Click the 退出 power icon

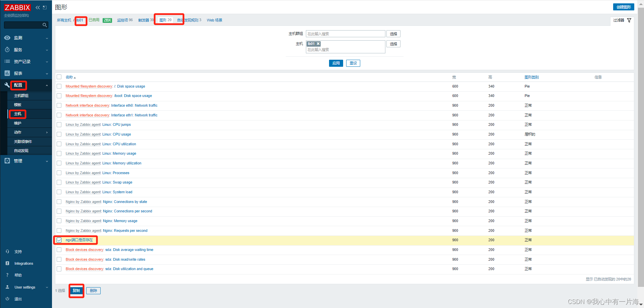[x=7, y=299]
